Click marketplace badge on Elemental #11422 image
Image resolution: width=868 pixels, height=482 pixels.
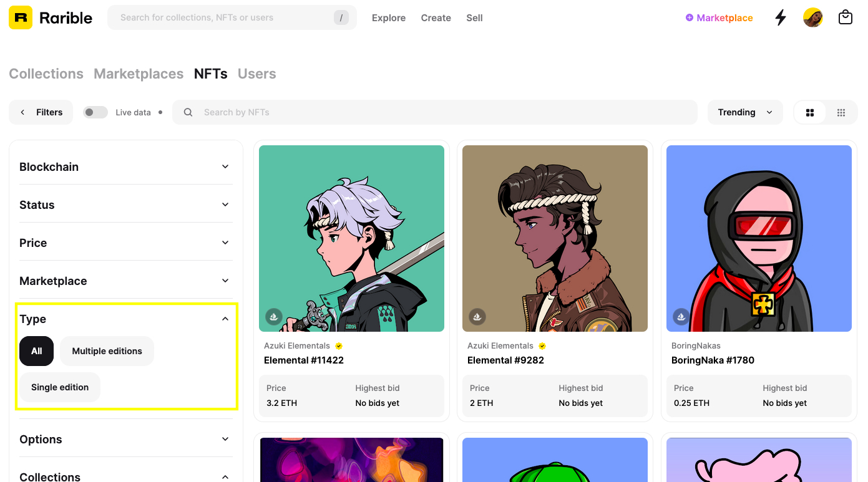(274, 317)
